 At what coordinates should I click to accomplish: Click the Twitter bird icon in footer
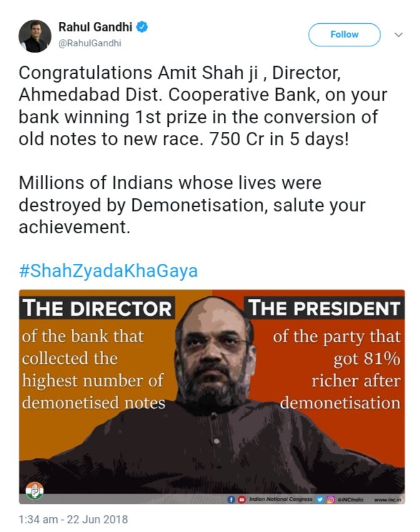pyautogui.click(x=319, y=499)
